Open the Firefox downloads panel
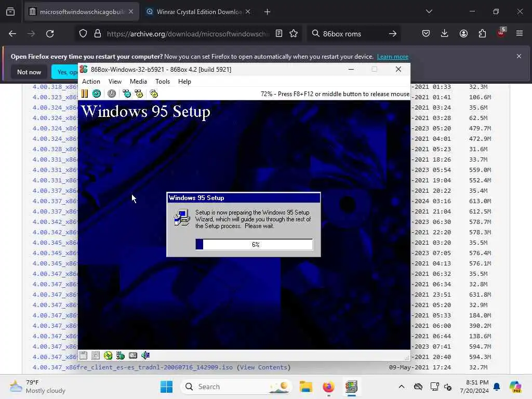 445,33
